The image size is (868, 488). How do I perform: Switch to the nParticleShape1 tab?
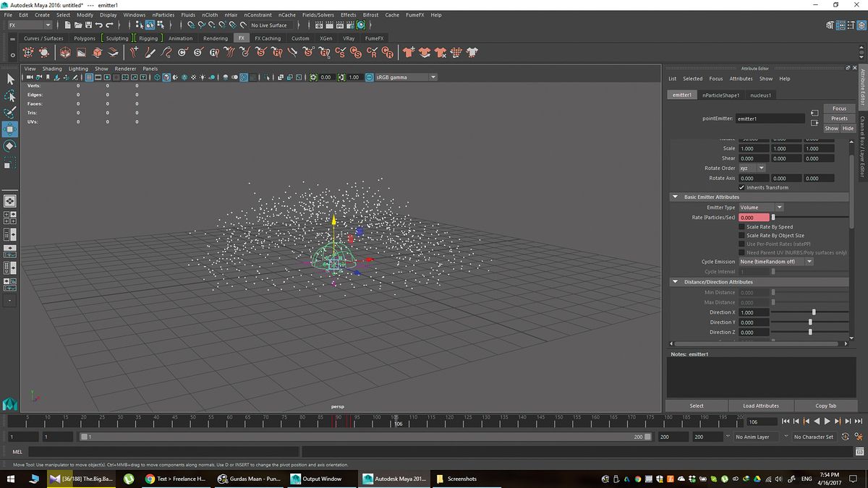tap(721, 95)
